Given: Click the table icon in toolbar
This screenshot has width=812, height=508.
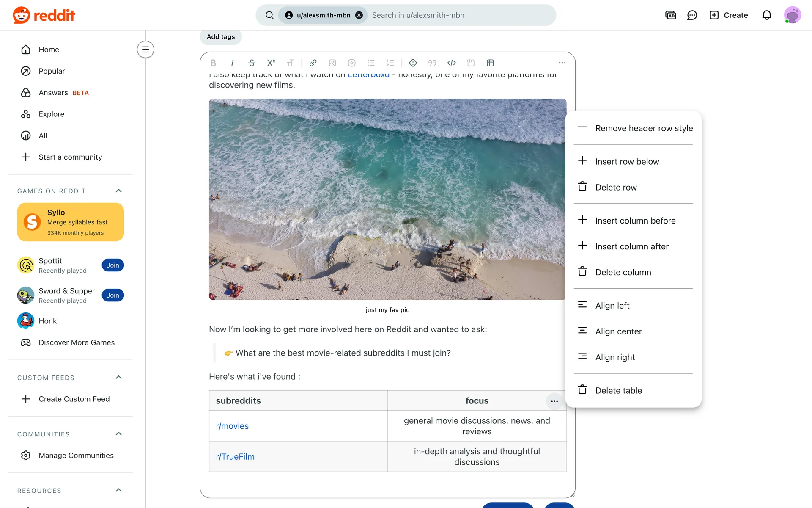Looking at the screenshot, I should (x=490, y=63).
